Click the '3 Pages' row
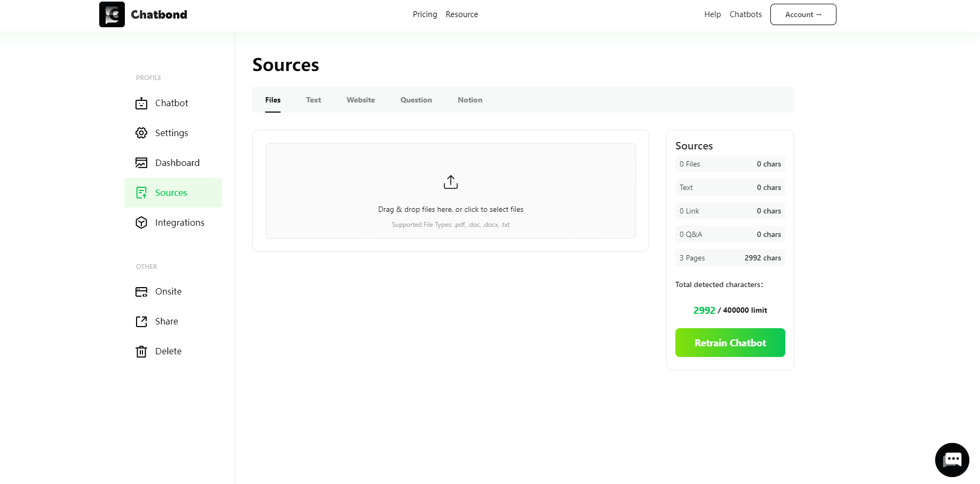The image size is (980, 484). tap(730, 258)
